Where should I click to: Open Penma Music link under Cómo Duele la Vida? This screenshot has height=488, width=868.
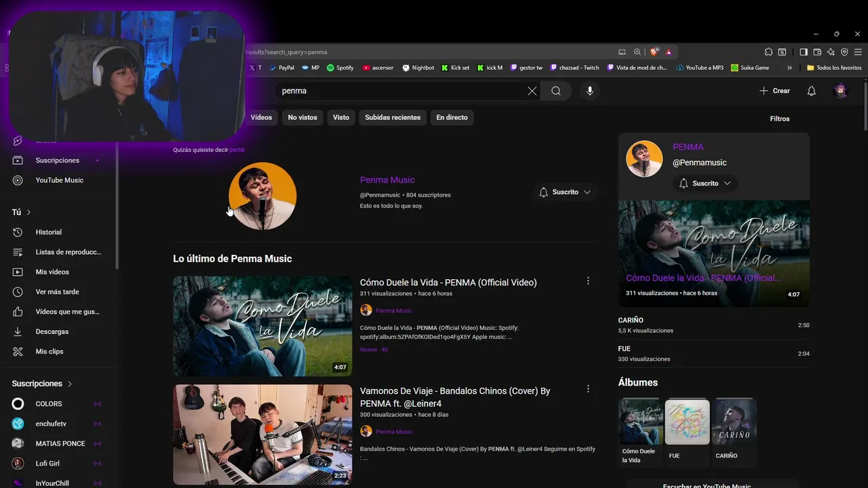pos(394,310)
